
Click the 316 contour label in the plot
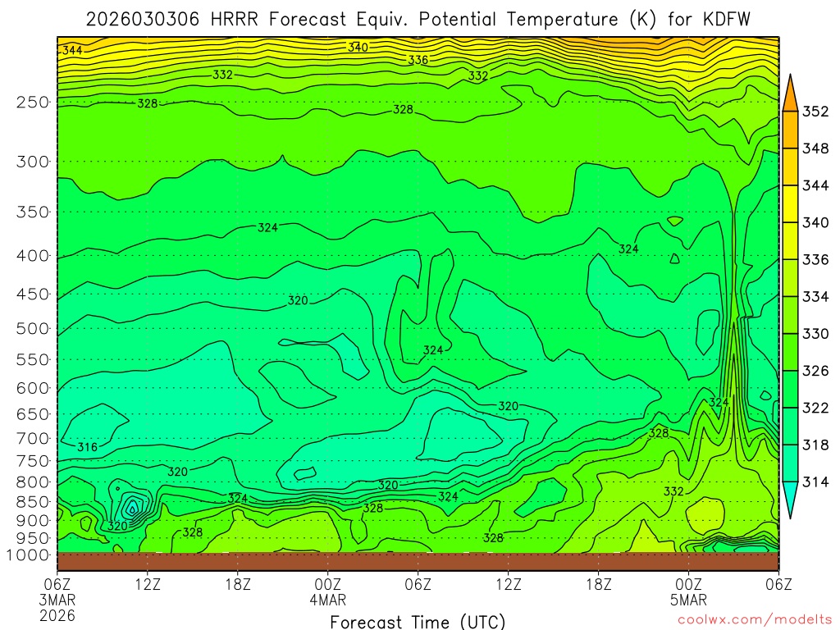coord(87,447)
